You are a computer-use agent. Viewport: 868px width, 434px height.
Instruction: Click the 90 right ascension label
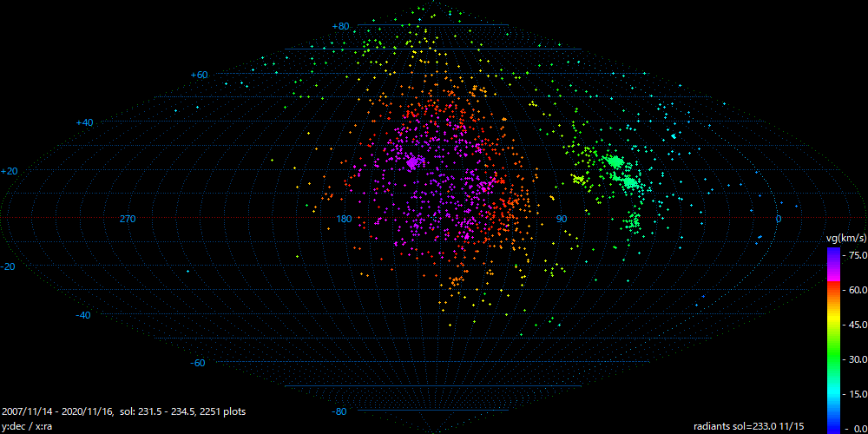click(x=562, y=219)
